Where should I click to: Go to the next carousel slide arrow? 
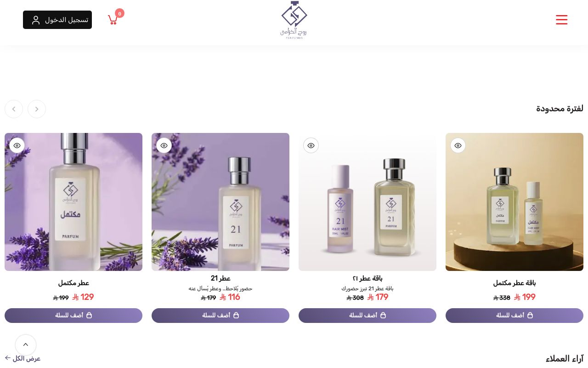(14, 109)
